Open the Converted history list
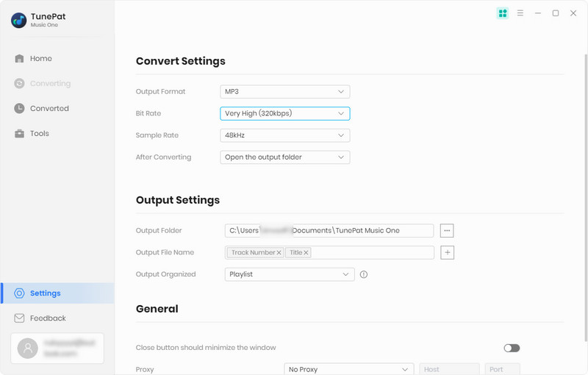 point(57,108)
